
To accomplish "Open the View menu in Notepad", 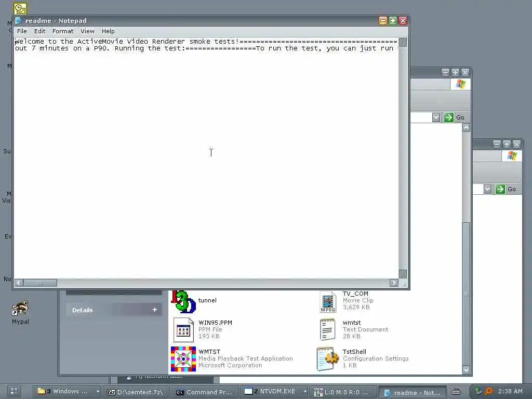I will (87, 31).
